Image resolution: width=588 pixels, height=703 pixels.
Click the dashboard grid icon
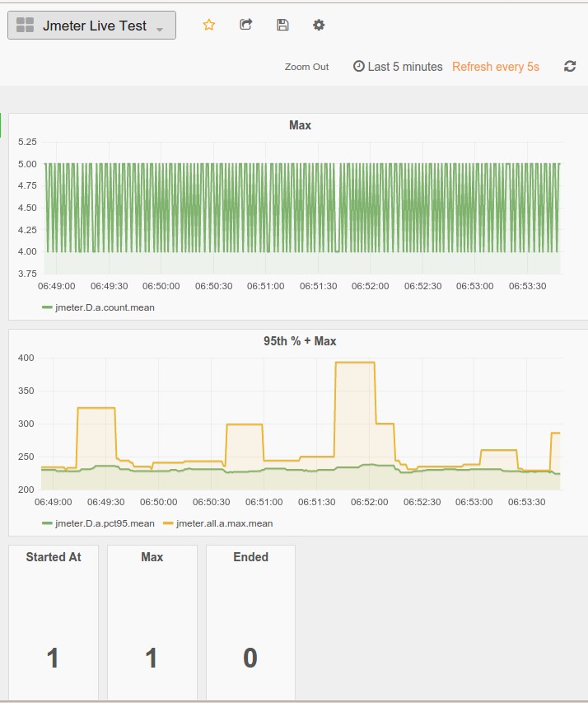point(25,25)
